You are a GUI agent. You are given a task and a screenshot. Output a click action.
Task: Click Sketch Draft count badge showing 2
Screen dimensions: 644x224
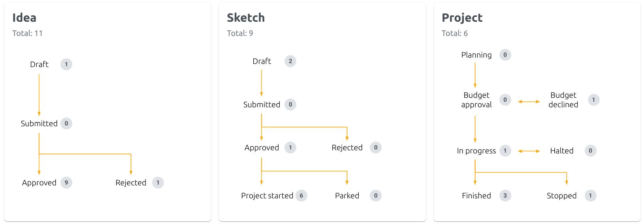(x=290, y=61)
